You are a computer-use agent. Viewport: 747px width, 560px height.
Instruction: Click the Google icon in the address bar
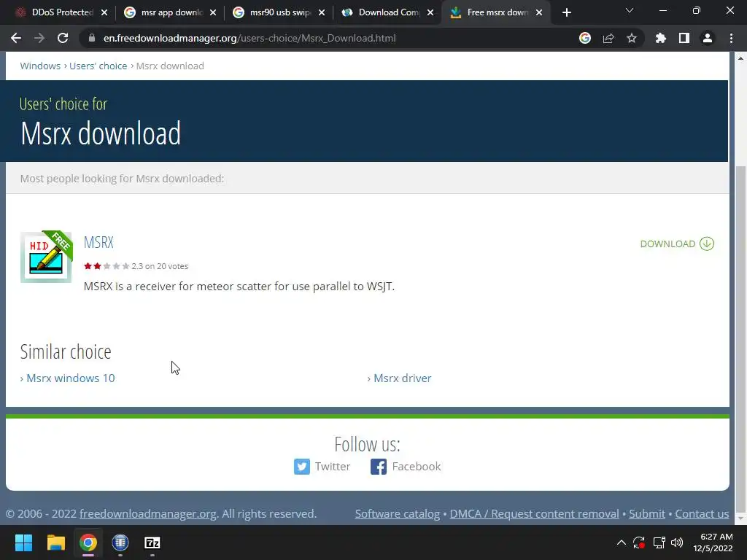tap(585, 38)
